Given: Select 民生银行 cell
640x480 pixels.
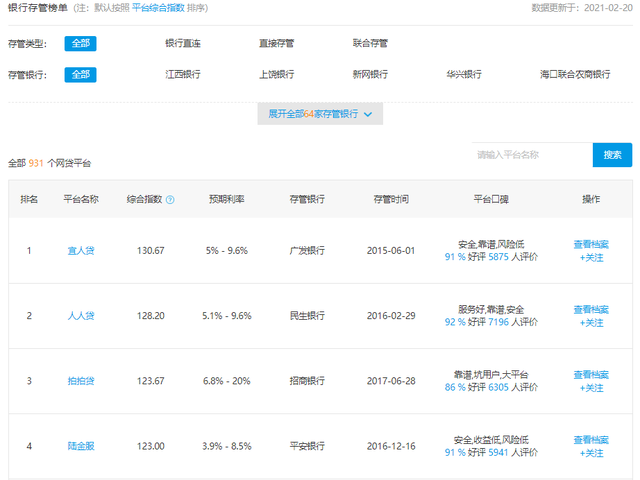Looking at the screenshot, I should [x=307, y=316].
